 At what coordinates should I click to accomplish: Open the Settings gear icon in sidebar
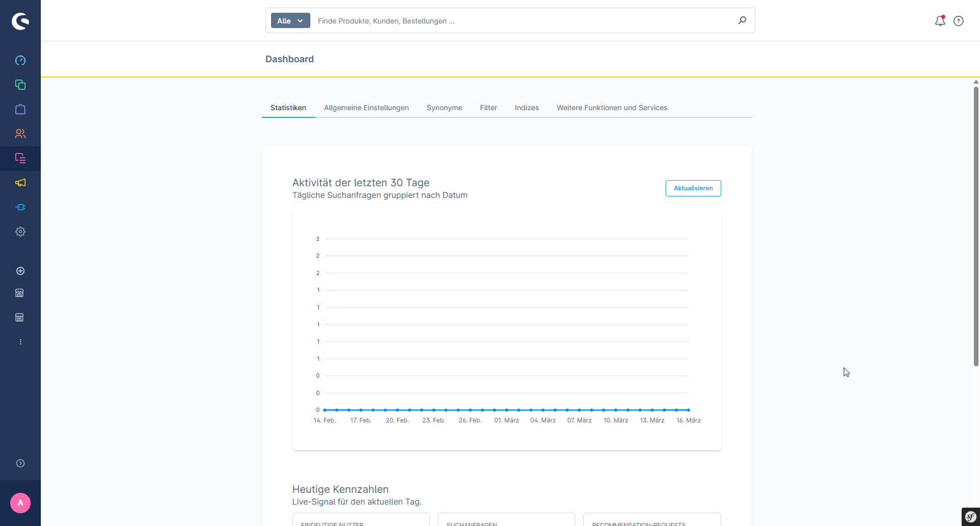(20, 232)
